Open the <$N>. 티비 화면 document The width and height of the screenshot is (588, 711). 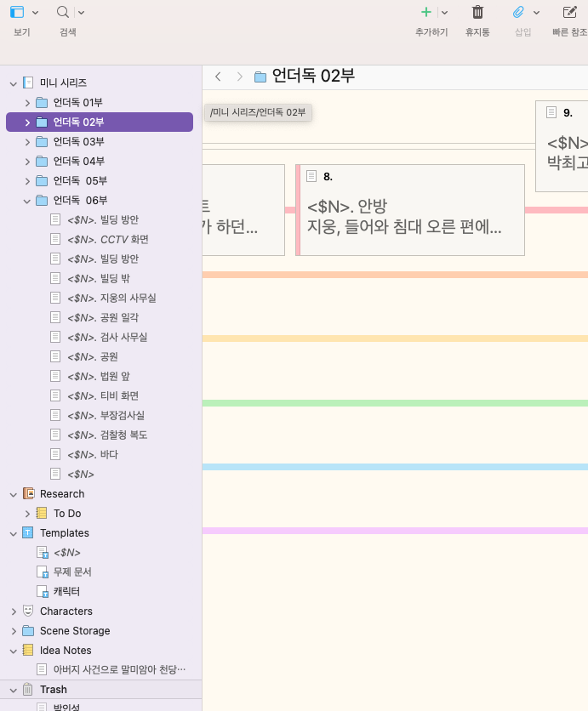[103, 395]
